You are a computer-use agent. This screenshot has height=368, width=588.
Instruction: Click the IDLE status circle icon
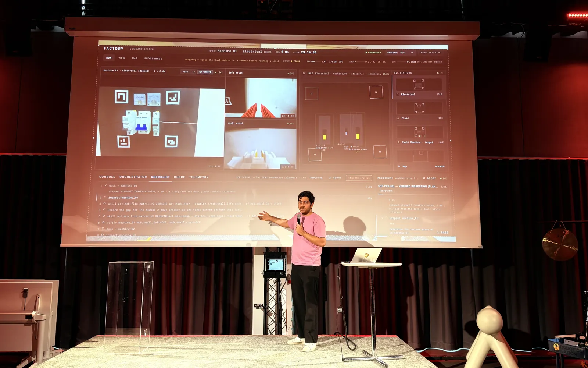[x=304, y=73]
